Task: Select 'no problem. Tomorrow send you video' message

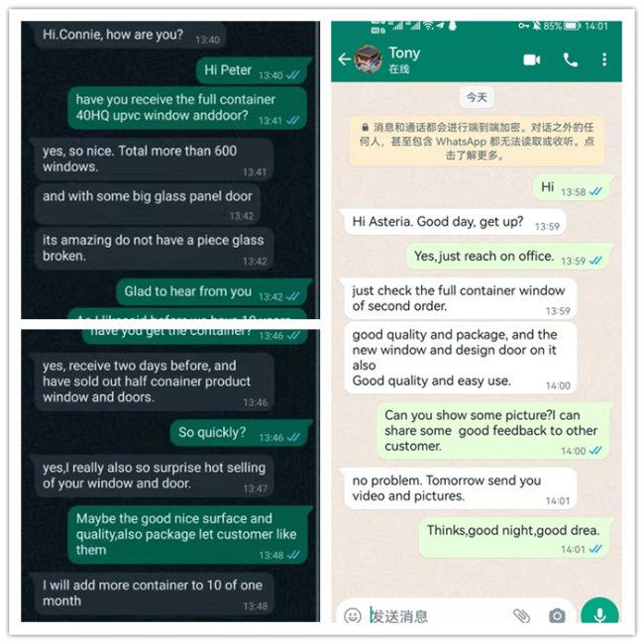Action: pyautogui.click(x=460, y=488)
